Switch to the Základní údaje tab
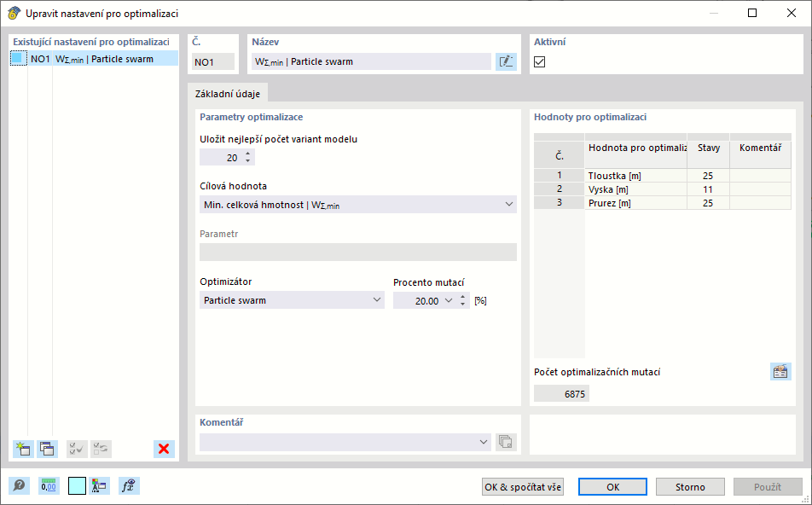The width and height of the screenshot is (812, 505). tap(229, 94)
